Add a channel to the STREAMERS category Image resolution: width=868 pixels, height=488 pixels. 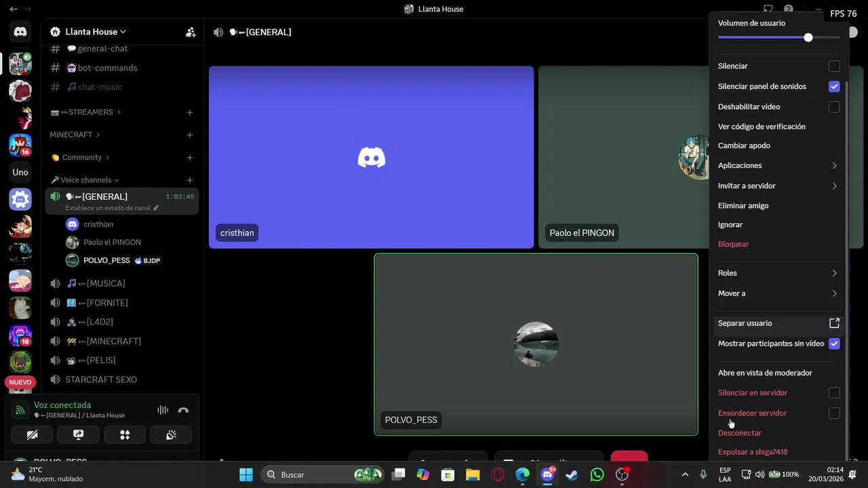coord(190,113)
